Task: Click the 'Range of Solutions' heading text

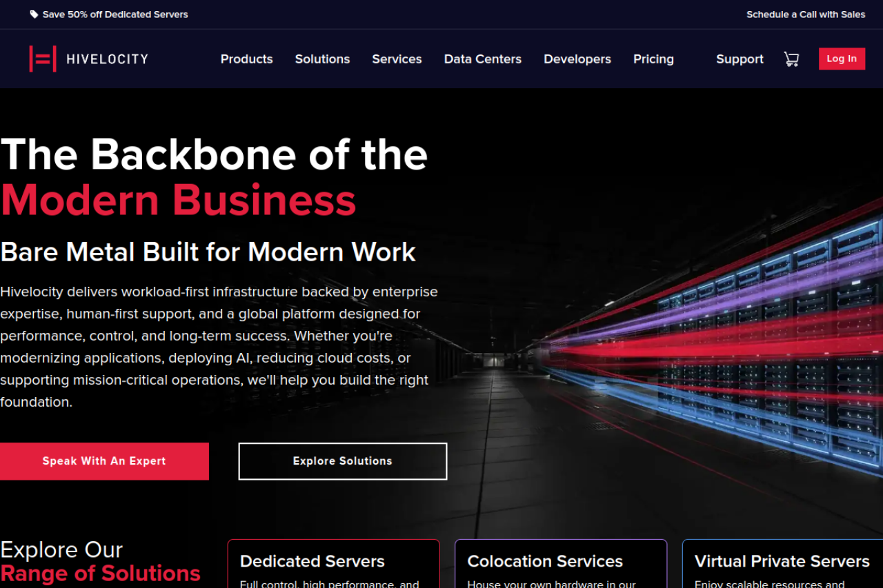Action: [x=100, y=573]
